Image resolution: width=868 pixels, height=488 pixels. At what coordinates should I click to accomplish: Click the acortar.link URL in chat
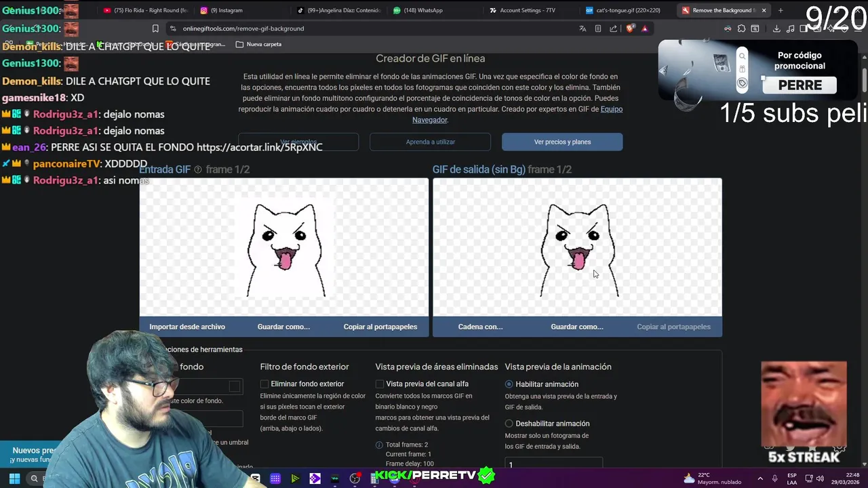pyautogui.click(x=259, y=147)
